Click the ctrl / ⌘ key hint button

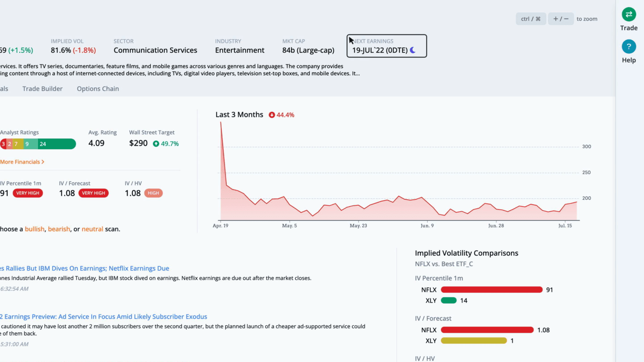(531, 19)
